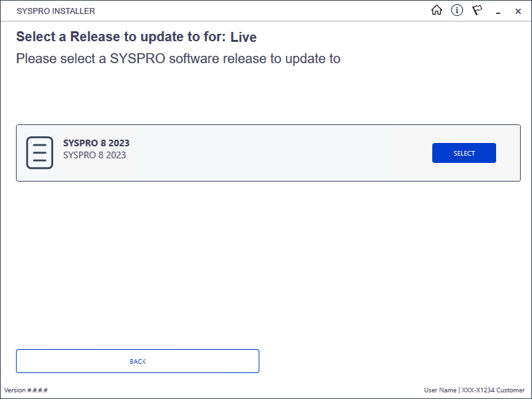
Task: Select the SYSPRO 8 2023 release
Action: [464, 153]
